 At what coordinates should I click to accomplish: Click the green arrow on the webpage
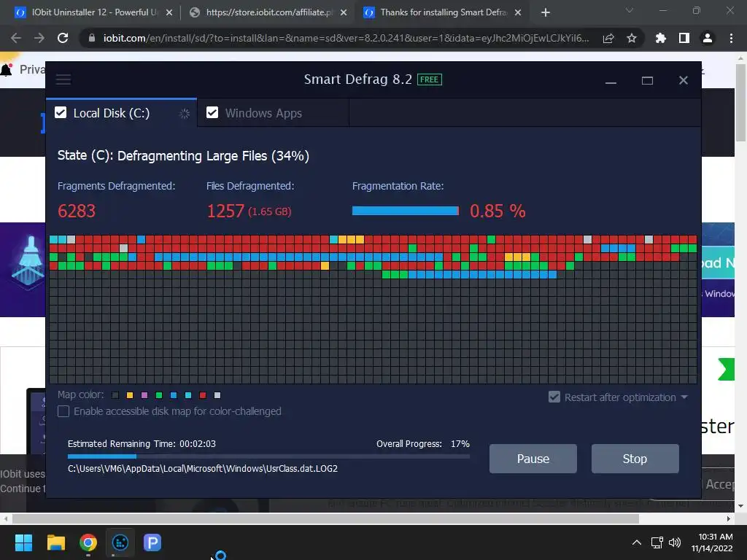[726, 369]
